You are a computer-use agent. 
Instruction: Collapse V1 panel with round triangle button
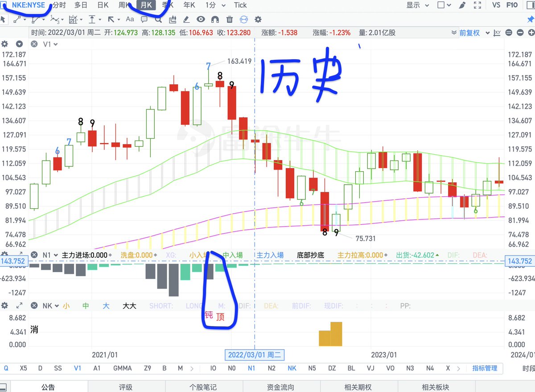coord(19,44)
